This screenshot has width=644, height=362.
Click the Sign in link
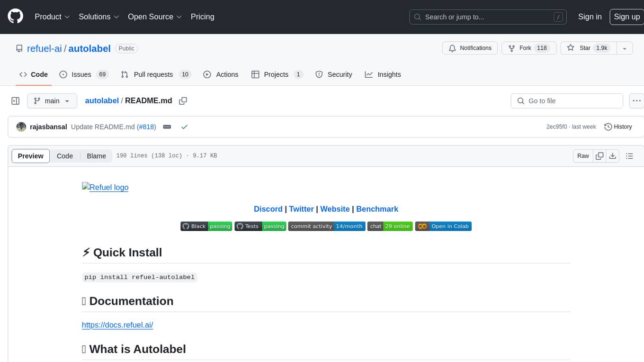pos(590,17)
